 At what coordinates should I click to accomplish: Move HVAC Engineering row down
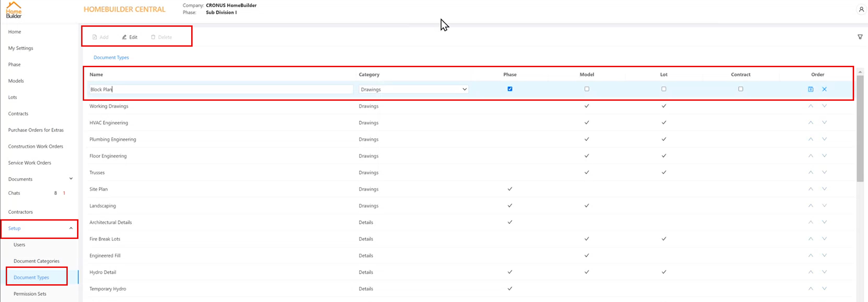[824, 122]
